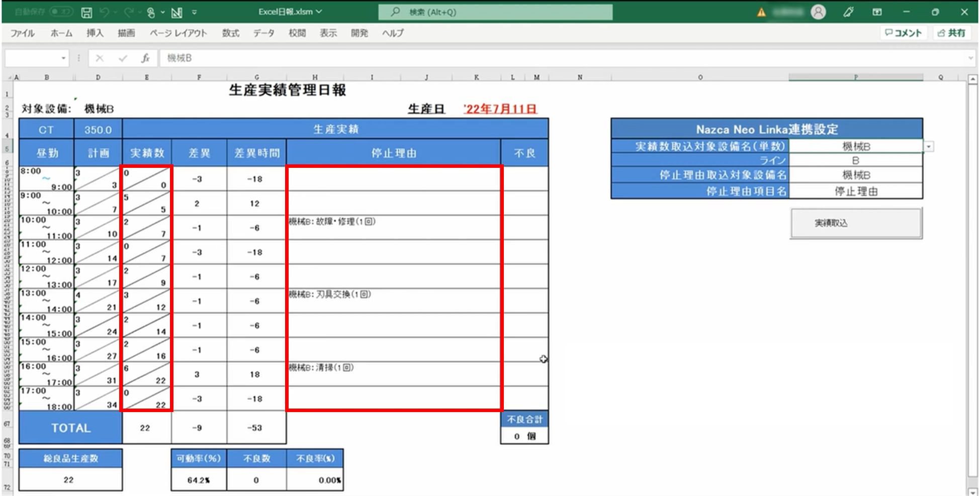
Task: Click the Redo arrow icon
Action: click(129, 12)
